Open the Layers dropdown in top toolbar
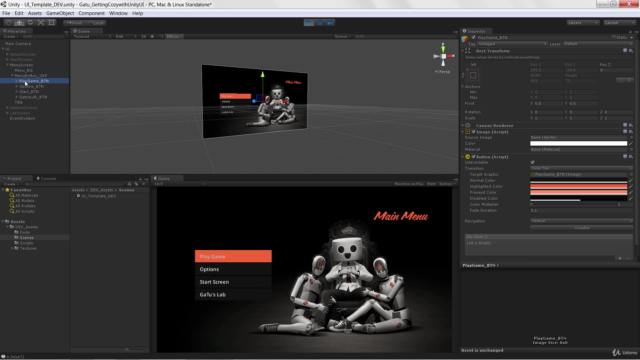 (583, 23)
